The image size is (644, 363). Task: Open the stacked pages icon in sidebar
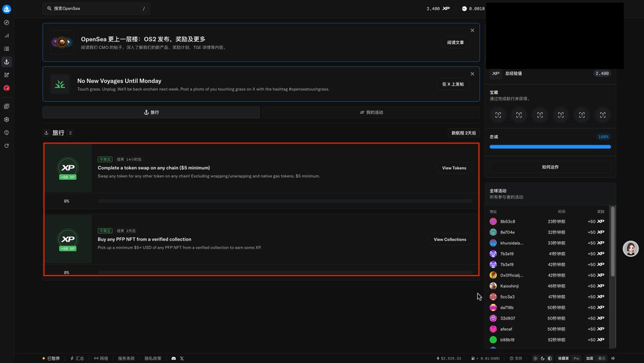pyautogui.click(x=6, y=106)
